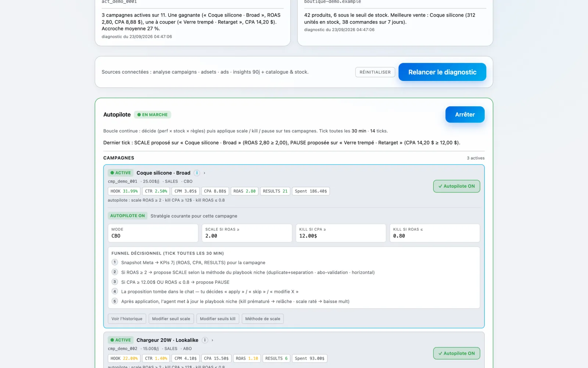The height and width of the screenshot is (368, 588).
Task: Click CPA 15.50$ metric chip
Action: pyautogui.click(x=216, y=358)
